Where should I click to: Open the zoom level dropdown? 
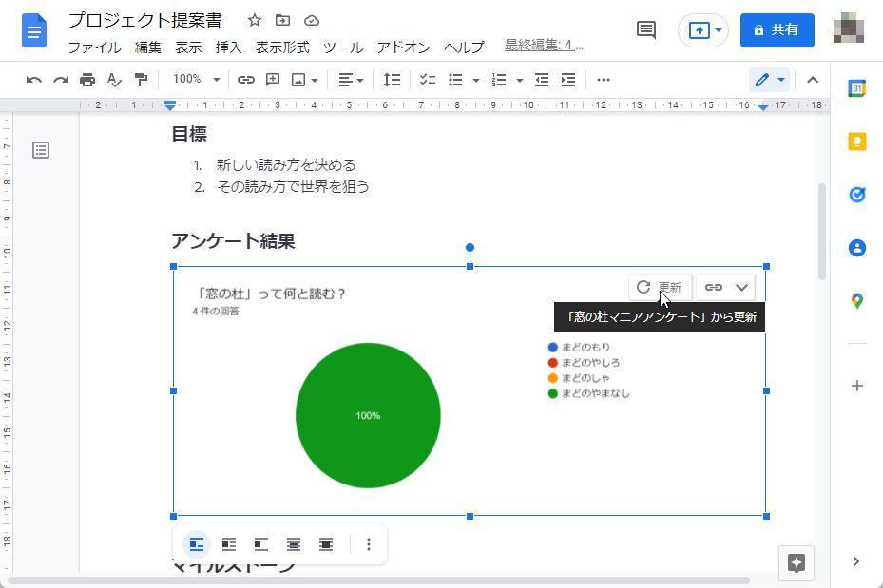point(195,80)
